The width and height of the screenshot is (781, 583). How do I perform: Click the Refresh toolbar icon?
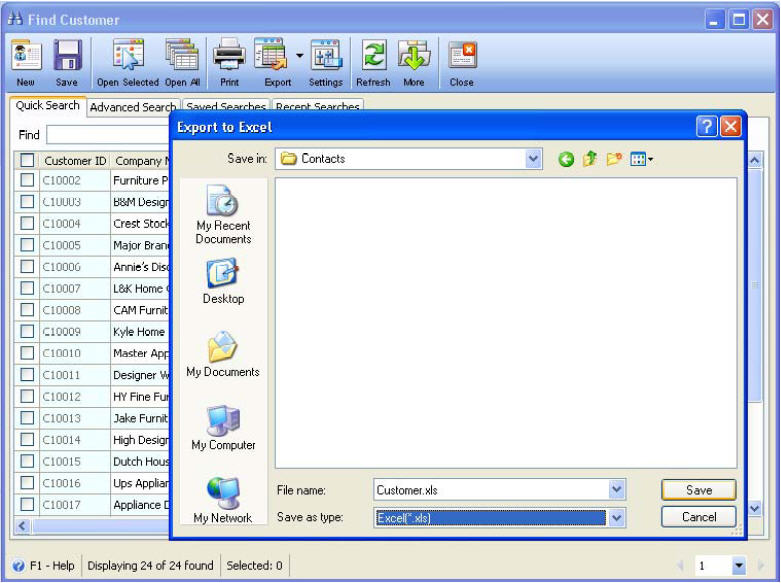pos(373,55)
